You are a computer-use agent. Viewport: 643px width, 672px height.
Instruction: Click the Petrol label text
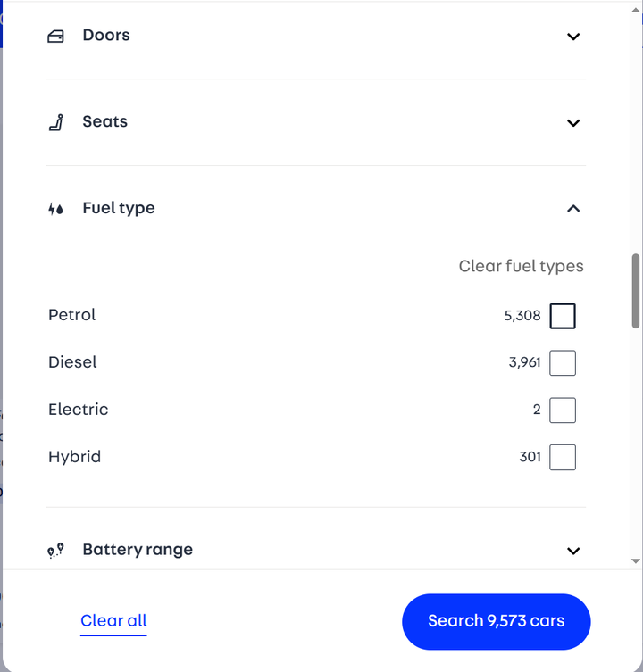(72, 315)
